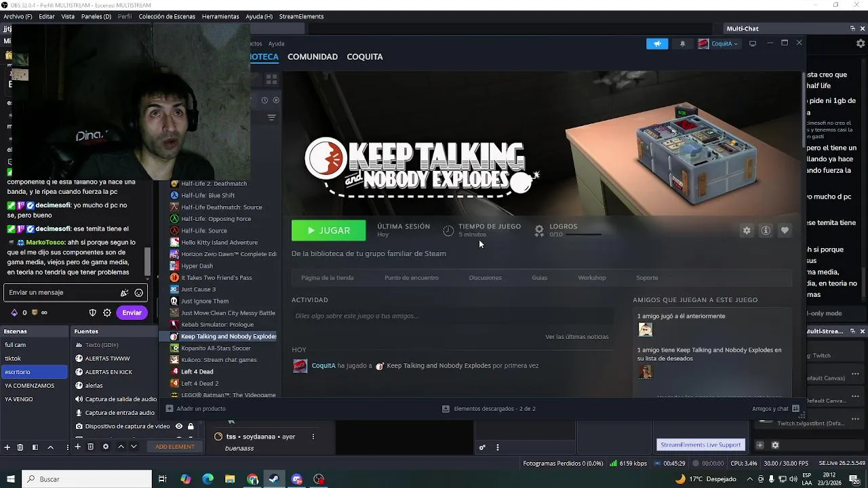The height and width of the screenshot is (488, 868).
Task: Open Steam library grid view icon
Action: [x=272, y=79]
